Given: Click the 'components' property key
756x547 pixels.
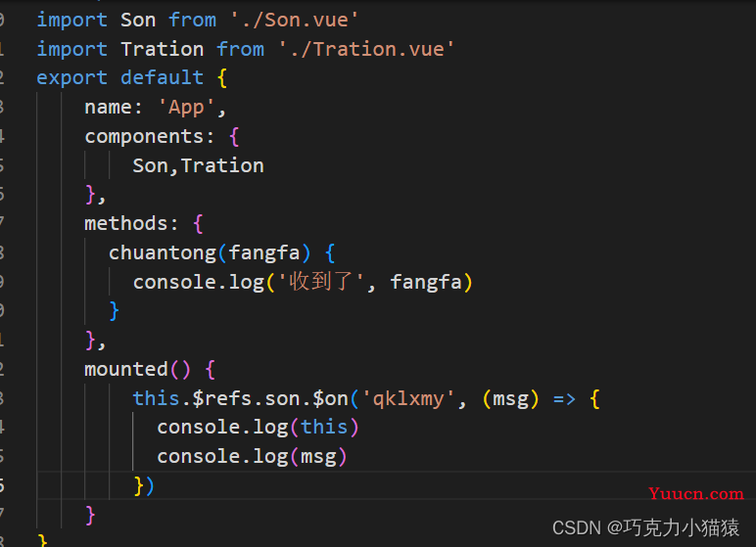Looking at the screenshot, I should tap(144, 137).
